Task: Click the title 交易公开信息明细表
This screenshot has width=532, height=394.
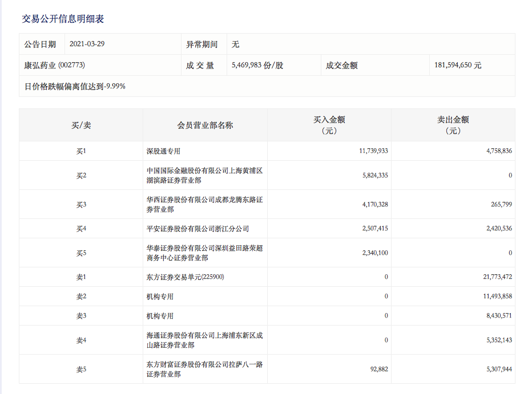Action: tap(63, 19)
